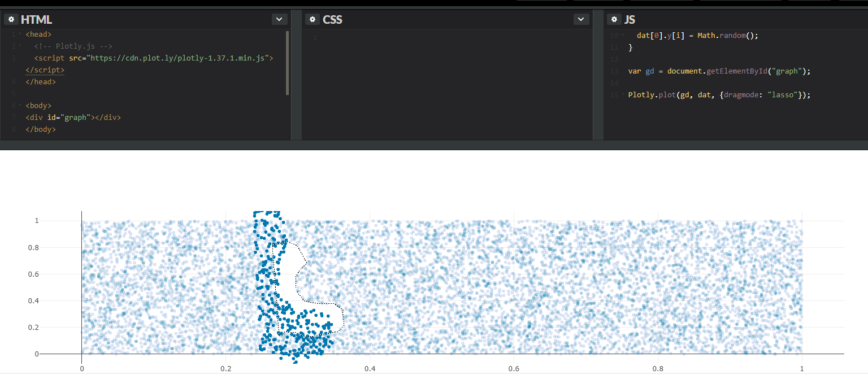Image resolution: width=868 pixels, height=374 pixels.
Task: Click the </script> closing tag
Action: coord(45,70)
